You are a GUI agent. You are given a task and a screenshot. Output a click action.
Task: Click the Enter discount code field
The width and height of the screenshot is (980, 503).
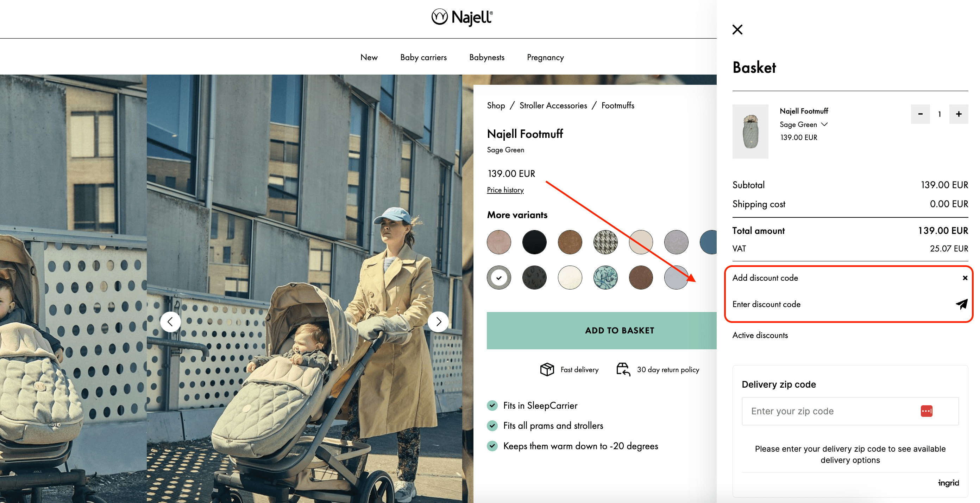click(x=841, y=304)
